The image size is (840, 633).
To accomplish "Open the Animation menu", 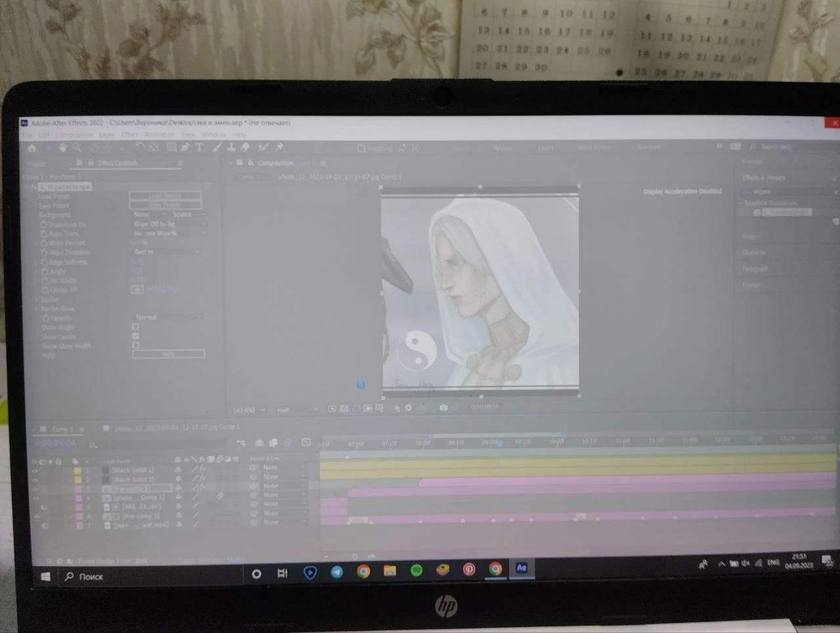I will 159,135.
